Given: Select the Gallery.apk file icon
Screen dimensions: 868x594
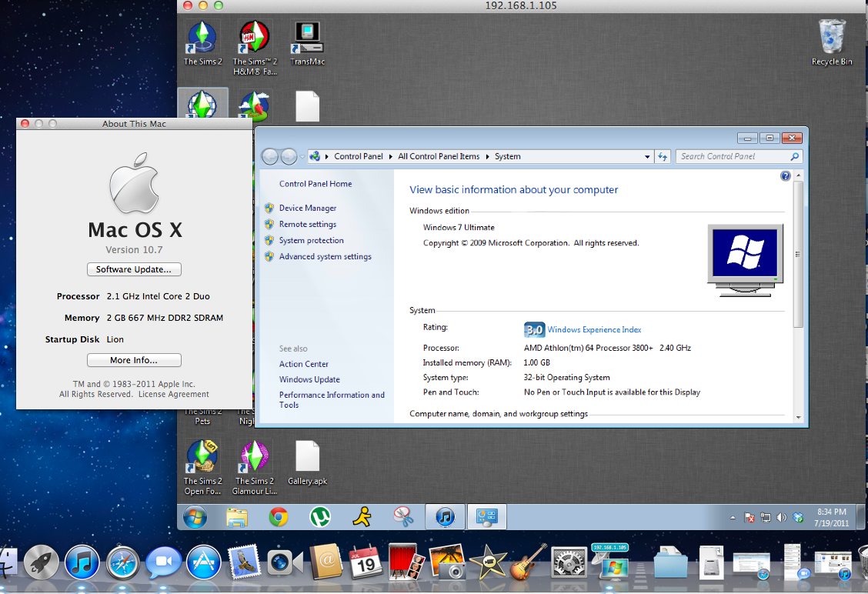Looking at the screenshot, I should (307, 462).
